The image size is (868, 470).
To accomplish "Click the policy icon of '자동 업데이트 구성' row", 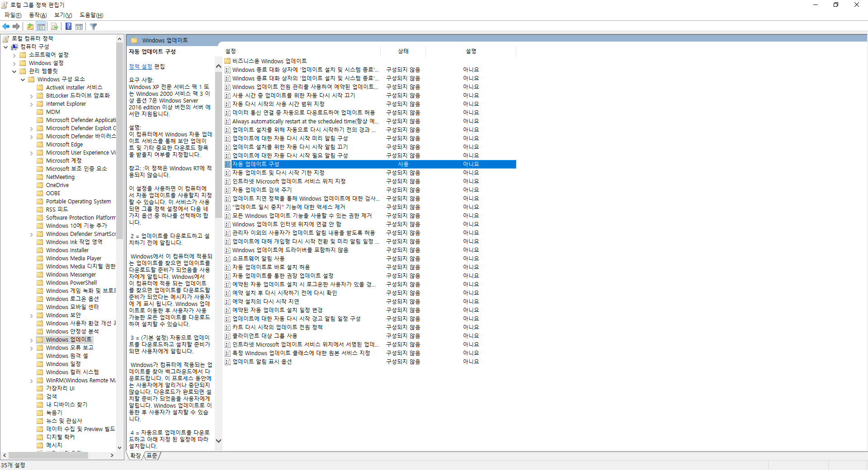I will [x=228, y=164].
